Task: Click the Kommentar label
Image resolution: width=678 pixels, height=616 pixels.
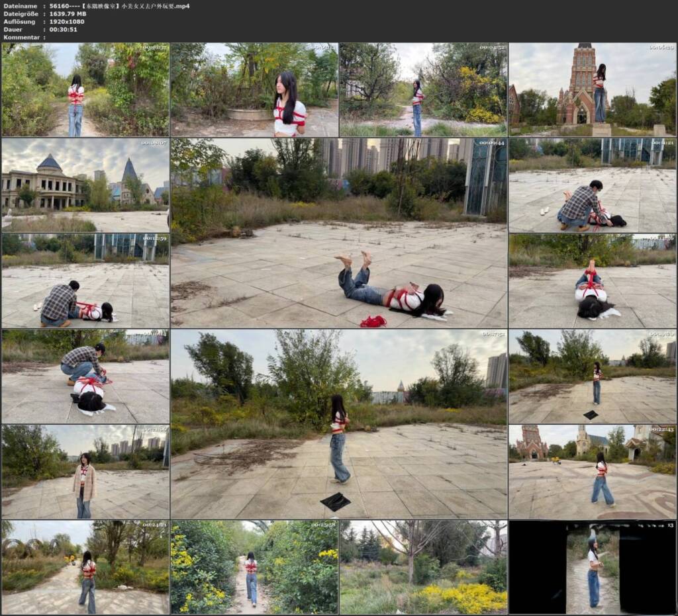Action: coord(22,37)
